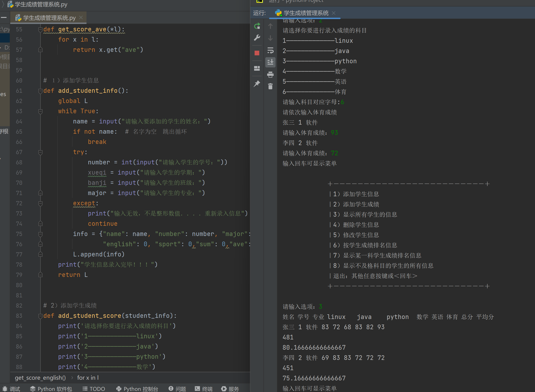Viewport: 535px width, 392px height.
Task: Click the print console output icon
Action: [270, 74]
